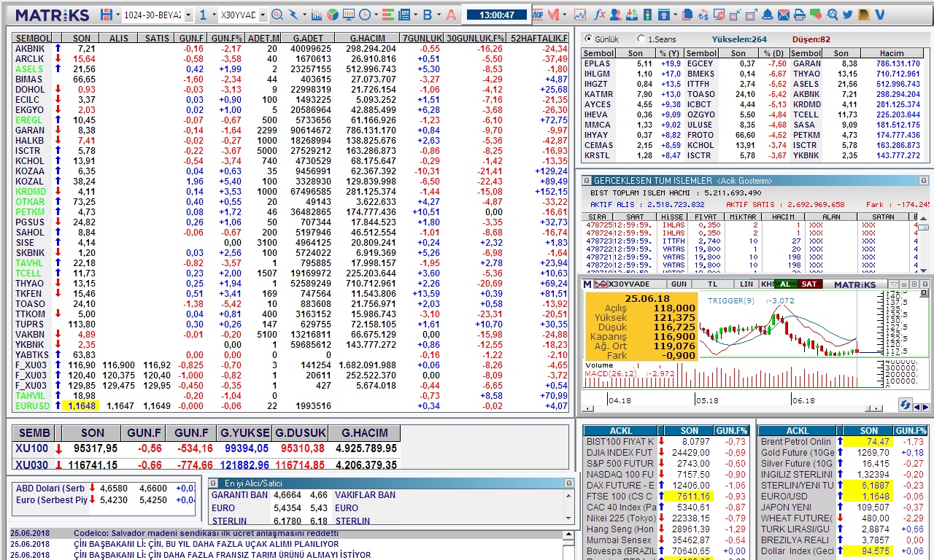Open the envelope mail icon
Image resolution: width=934 pixels, height=560 pixels.
pyautogui.click(x=784, y=15)
